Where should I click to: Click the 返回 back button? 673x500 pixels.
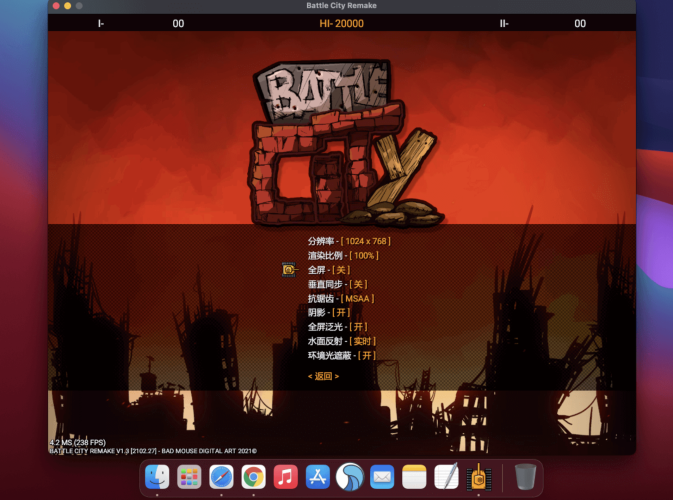coord(323,376)
